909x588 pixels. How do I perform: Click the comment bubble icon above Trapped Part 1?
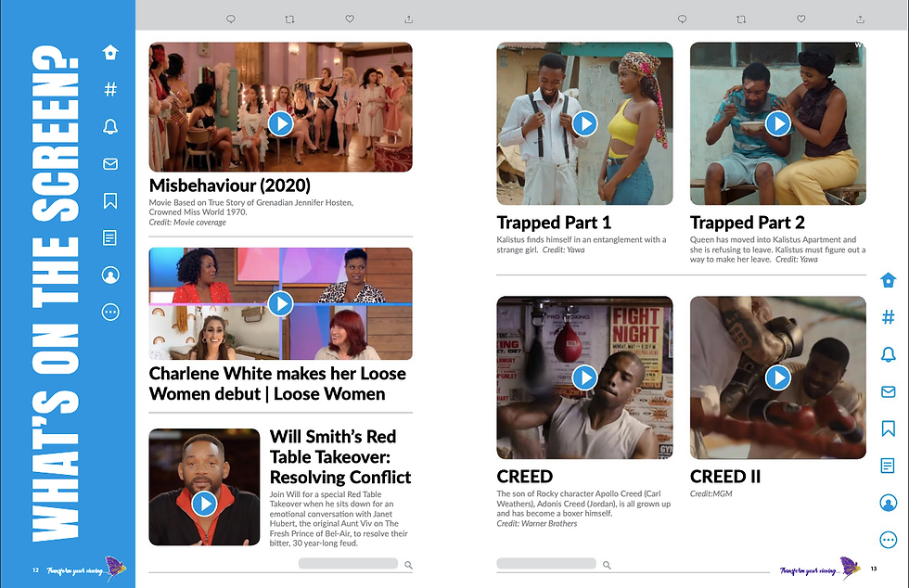pyautogui.click(x=683, y=19)
